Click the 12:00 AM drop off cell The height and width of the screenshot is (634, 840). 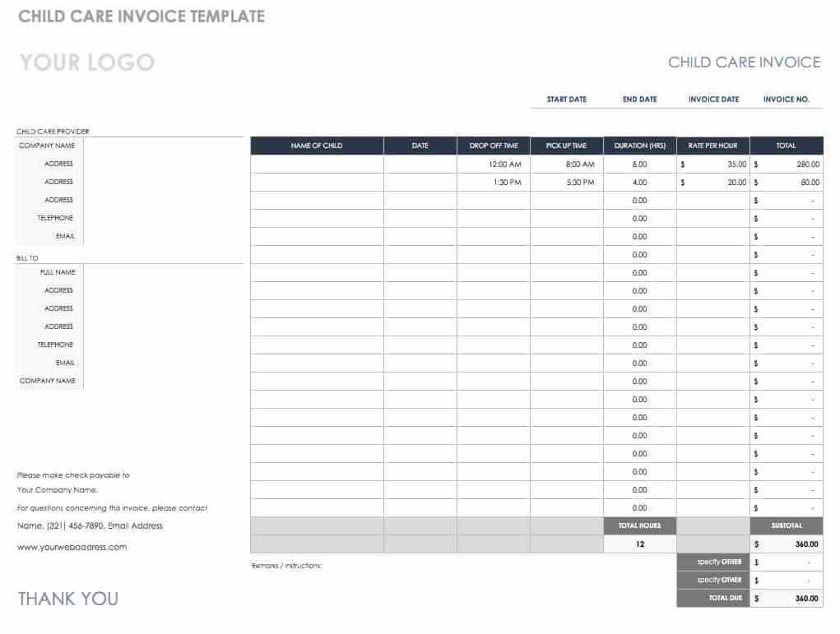tap(494, 164)
